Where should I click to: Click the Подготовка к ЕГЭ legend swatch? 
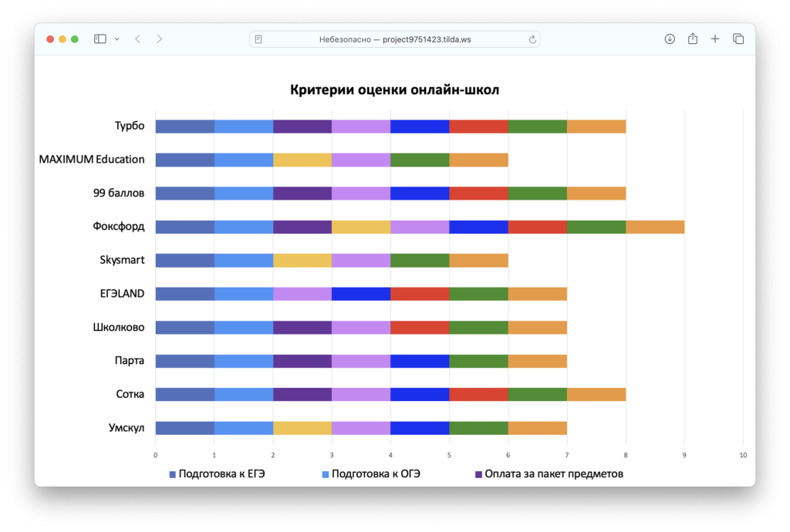(x=172, y=475)
